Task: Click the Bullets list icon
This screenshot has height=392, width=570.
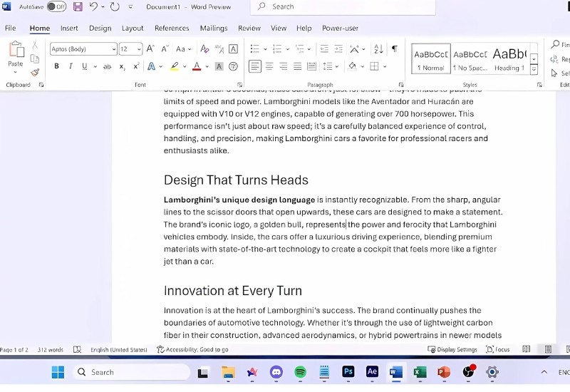Action: [255, 48]
